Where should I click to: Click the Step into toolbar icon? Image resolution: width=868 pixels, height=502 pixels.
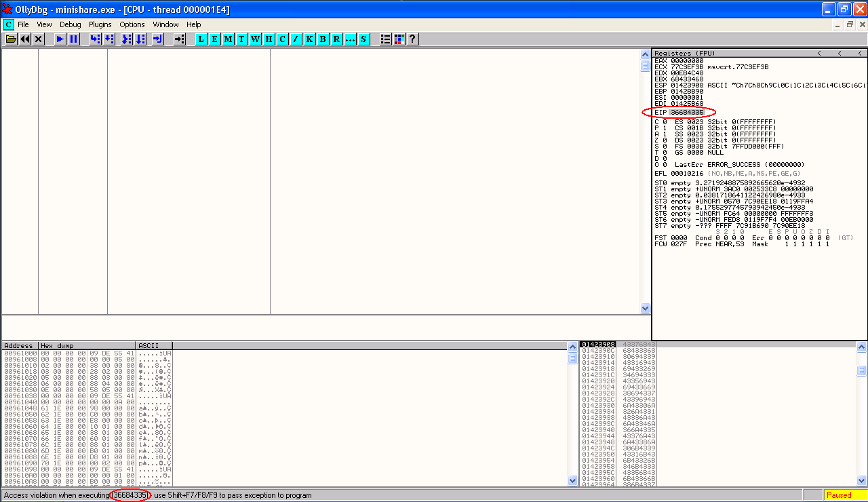(96, 39)
